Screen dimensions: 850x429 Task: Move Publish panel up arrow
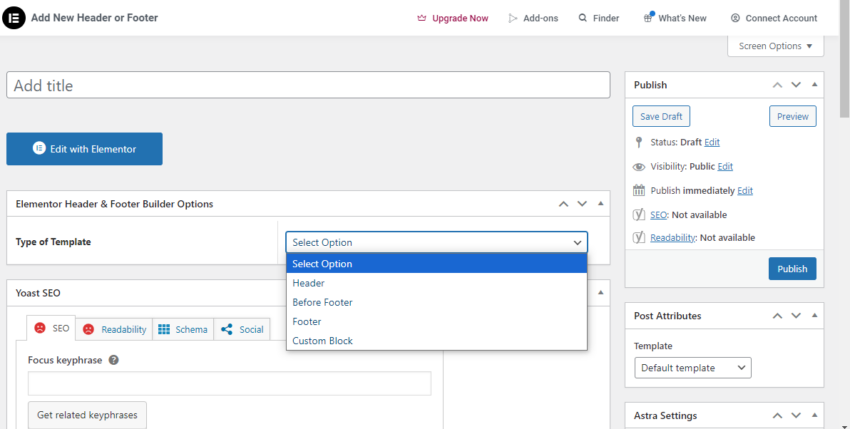click(777, 85)
